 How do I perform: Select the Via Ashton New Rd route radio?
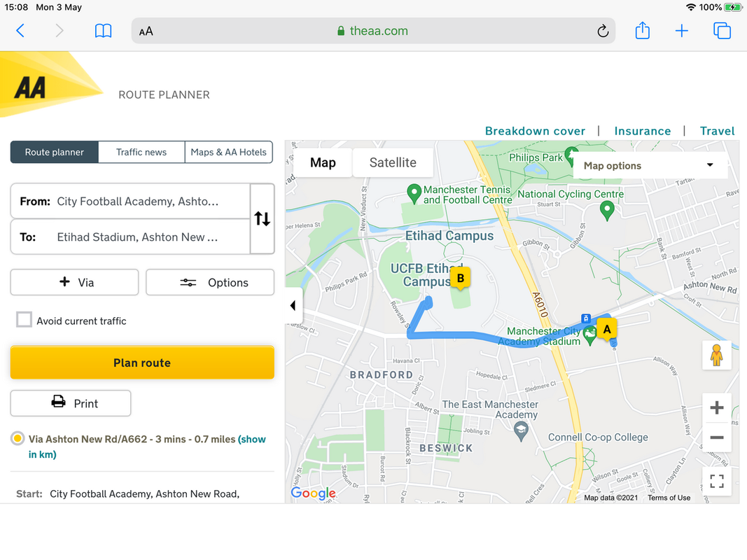pos(18,438)
